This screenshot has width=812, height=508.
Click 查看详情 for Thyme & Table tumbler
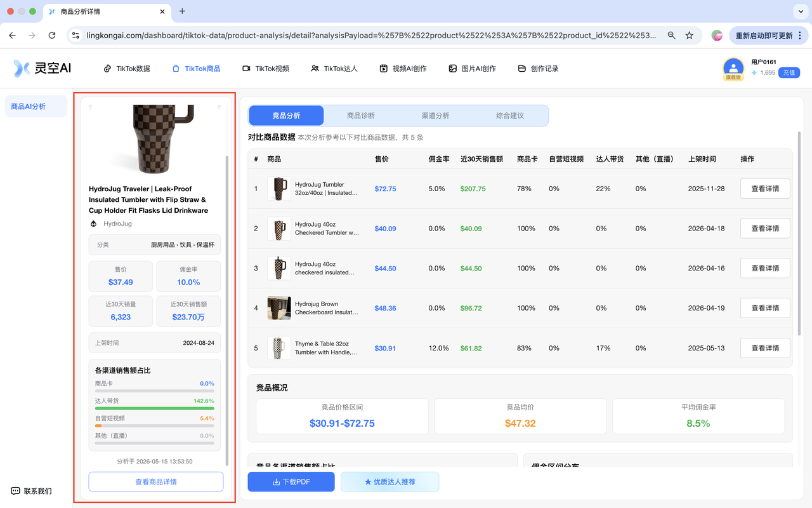(x=765, y=348)
